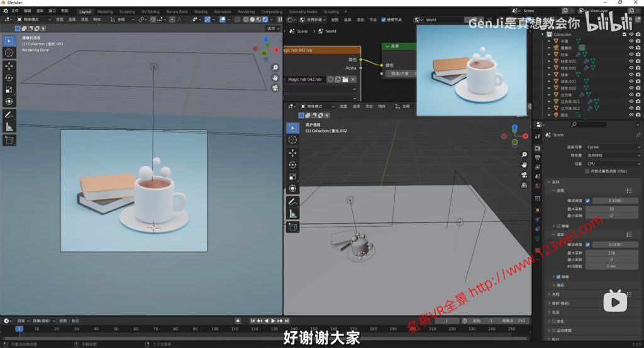Switch to the Shading workspace tab
The image size is (644, 348).
coord(200,11)
